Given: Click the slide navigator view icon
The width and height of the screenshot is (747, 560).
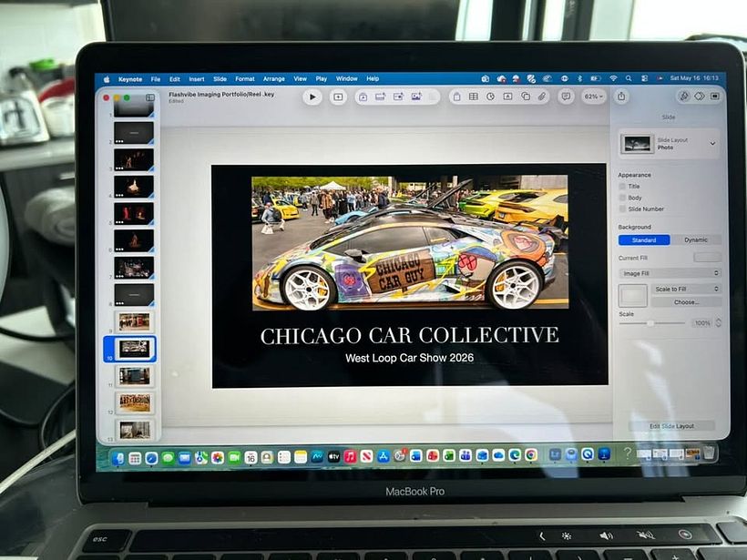Looking at the screenshot, I should pyautogui.click(x=150, y=97).
